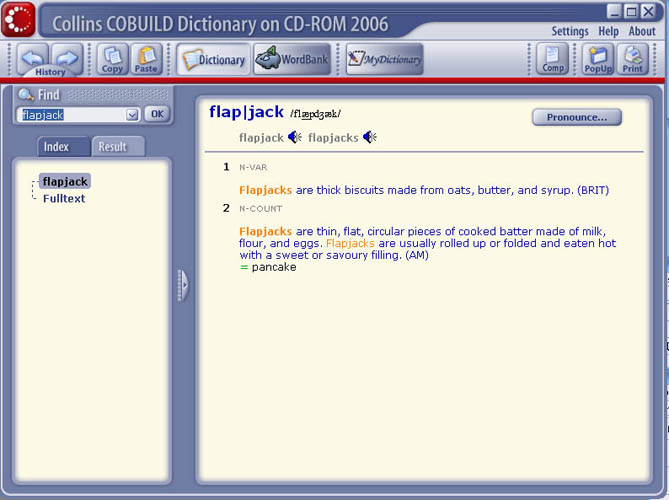Image resolution: width=669 pixels, height=500 pixels.
Task: Click the '(AM)' label in definition 2
Action: [x=417, y=255]
